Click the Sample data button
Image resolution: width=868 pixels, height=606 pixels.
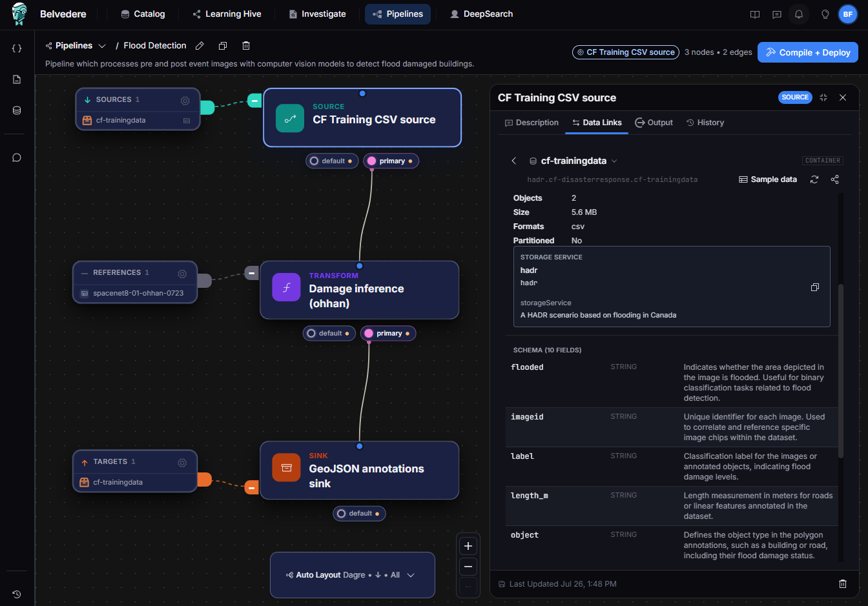point(768,179)
